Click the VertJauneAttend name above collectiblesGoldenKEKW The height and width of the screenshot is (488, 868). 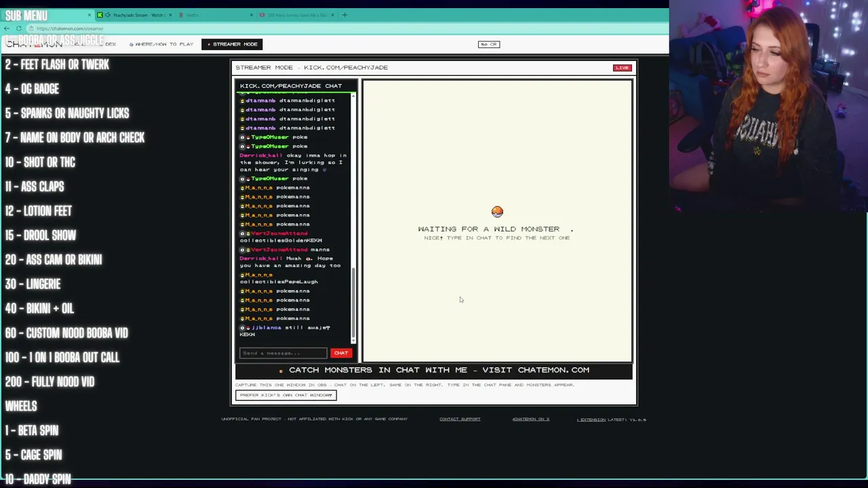coord(279,233)
